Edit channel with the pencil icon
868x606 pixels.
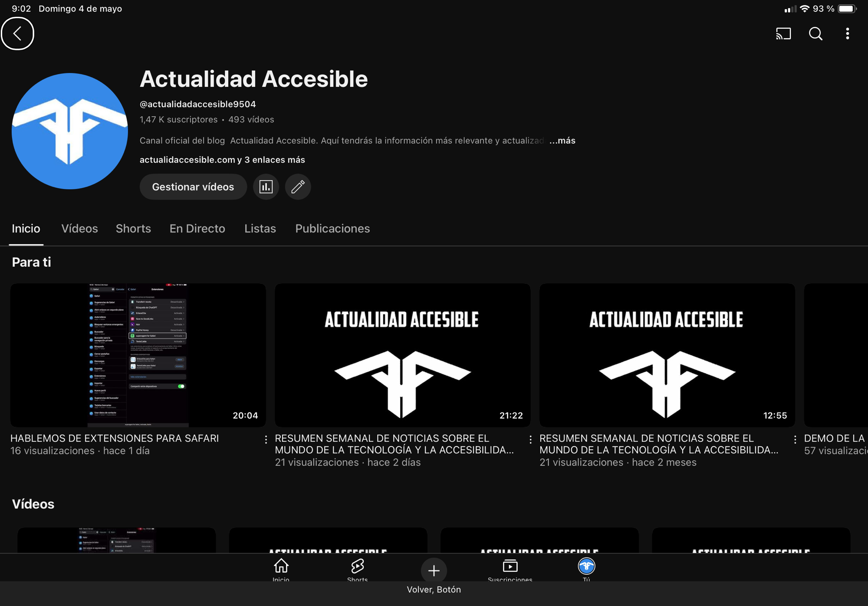[x=298, y=187]
